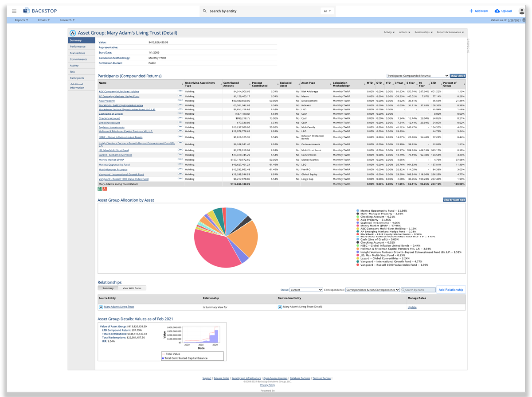Expand the Relationships dropdown in the header
532x397 pixels.
pos(424,32)
